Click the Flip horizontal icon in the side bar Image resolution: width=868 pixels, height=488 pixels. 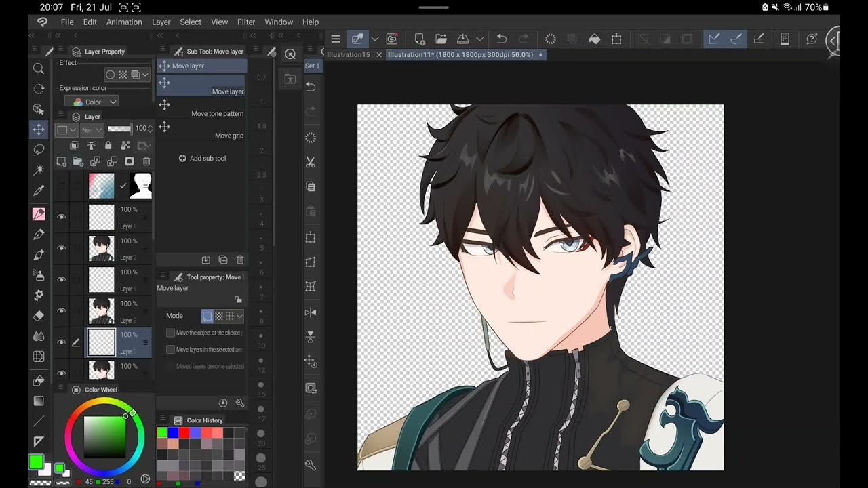coord(311,312)
